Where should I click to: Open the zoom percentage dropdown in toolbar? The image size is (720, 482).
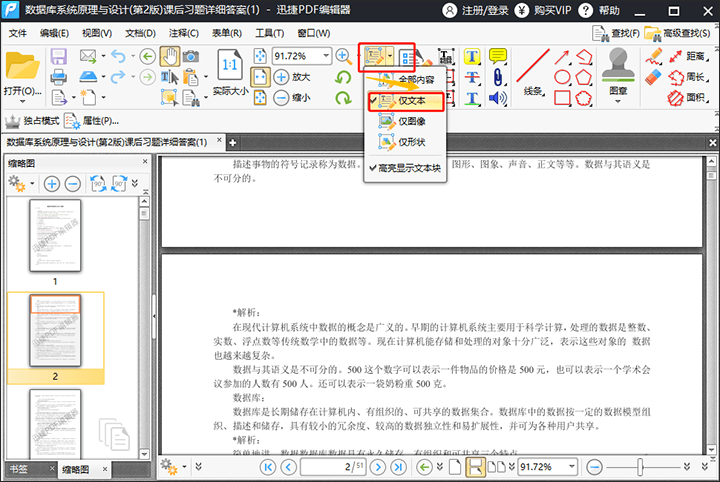[x=327, y=55]
